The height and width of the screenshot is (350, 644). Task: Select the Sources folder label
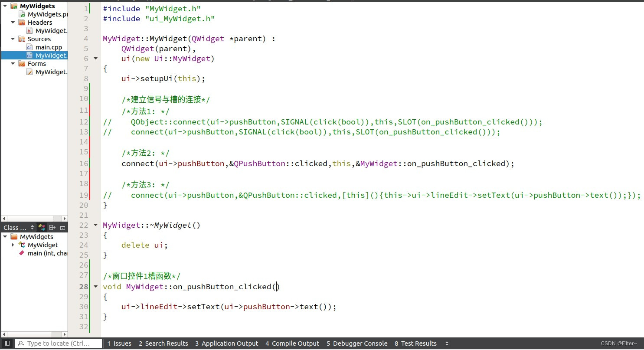pos(39,39)
